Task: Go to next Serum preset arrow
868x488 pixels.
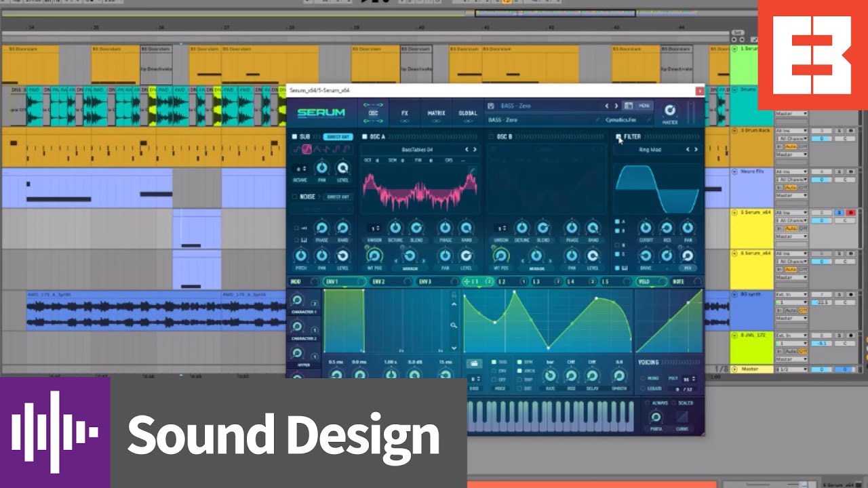Action: click(x=616, y=106)
